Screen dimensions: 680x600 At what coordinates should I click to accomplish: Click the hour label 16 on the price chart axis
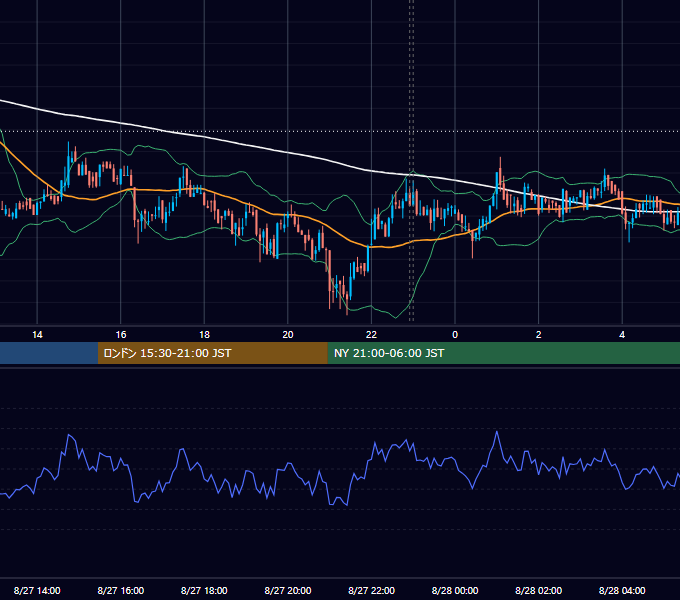(x=121, y=335)
